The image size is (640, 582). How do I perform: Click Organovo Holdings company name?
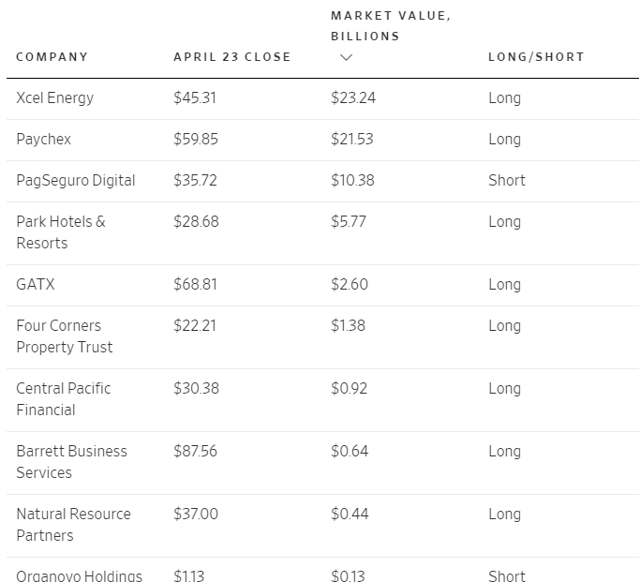(79, 575)
